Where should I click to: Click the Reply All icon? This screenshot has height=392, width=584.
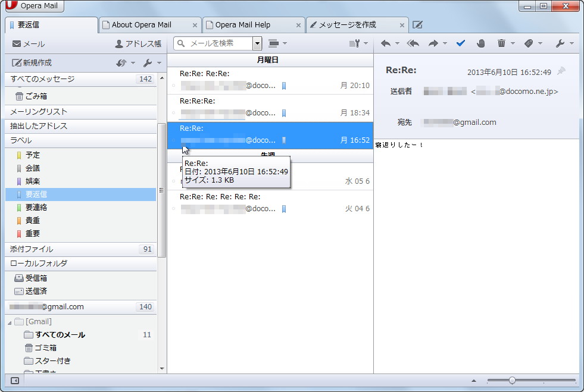(413, 43)
